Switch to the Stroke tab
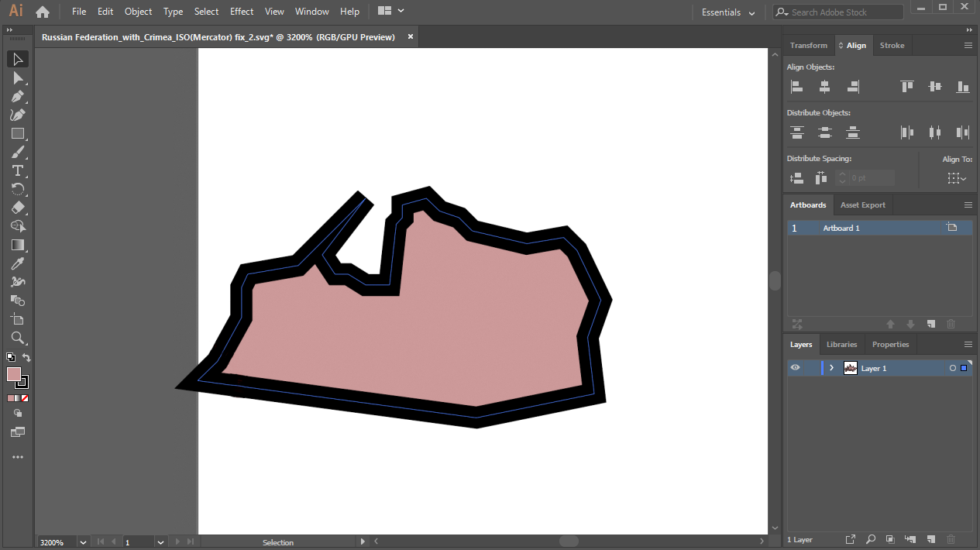The height and width of the screenshot is (550, 980). point(892,46)
